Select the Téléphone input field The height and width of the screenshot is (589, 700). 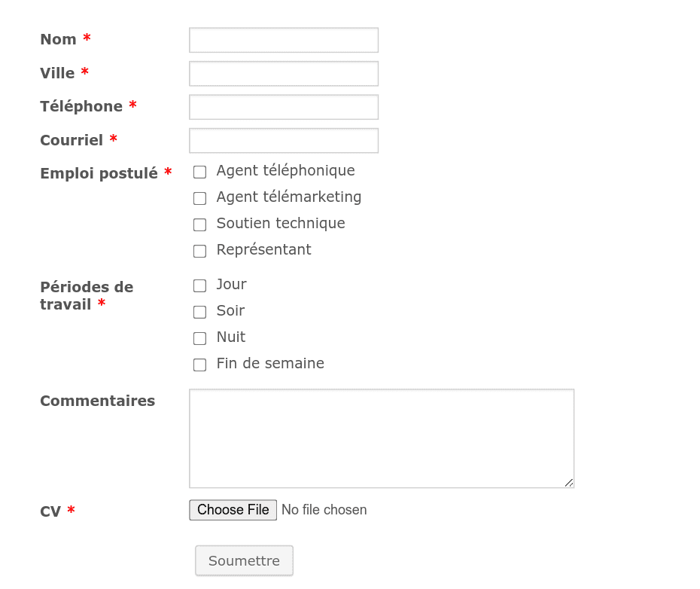coord(284,107)
